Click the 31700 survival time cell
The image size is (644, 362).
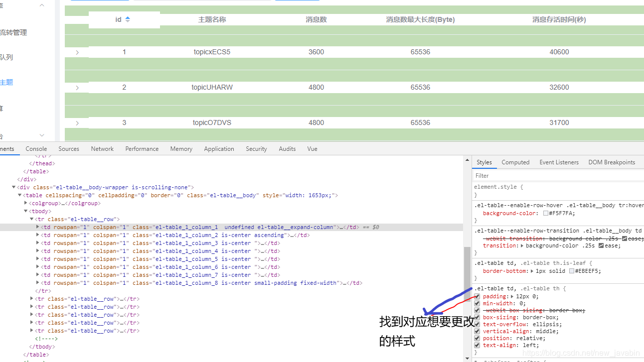tap(559, 122)
